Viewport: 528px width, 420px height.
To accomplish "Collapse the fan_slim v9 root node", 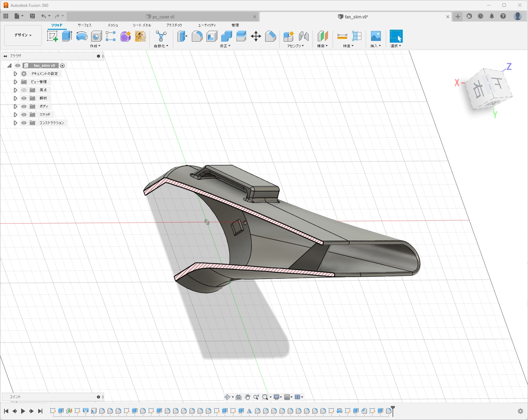I will 9,66.
